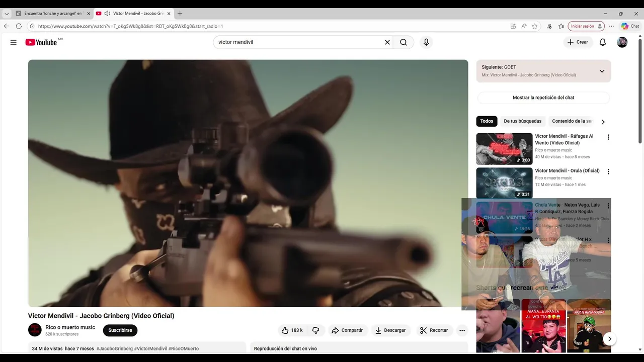Click the Orula video thumbnail

504,183
